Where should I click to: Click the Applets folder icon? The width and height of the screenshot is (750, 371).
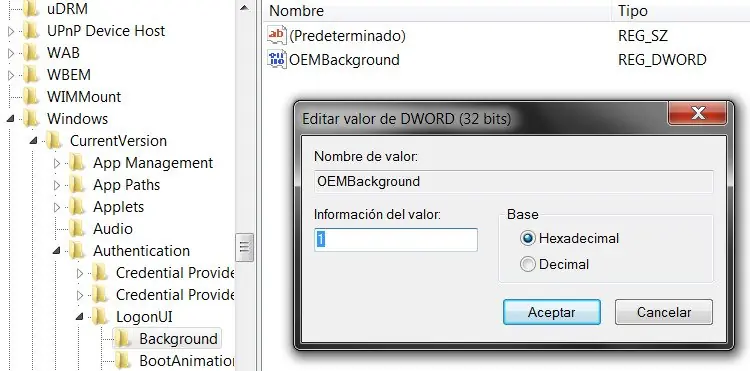(77, 207)
